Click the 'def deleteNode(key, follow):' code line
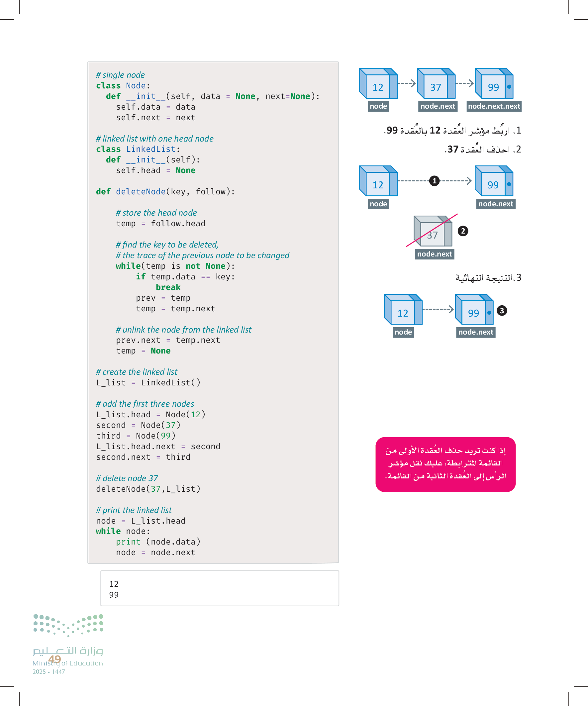The width and height of the screenshot is (588, 706). tap(165, 192)
